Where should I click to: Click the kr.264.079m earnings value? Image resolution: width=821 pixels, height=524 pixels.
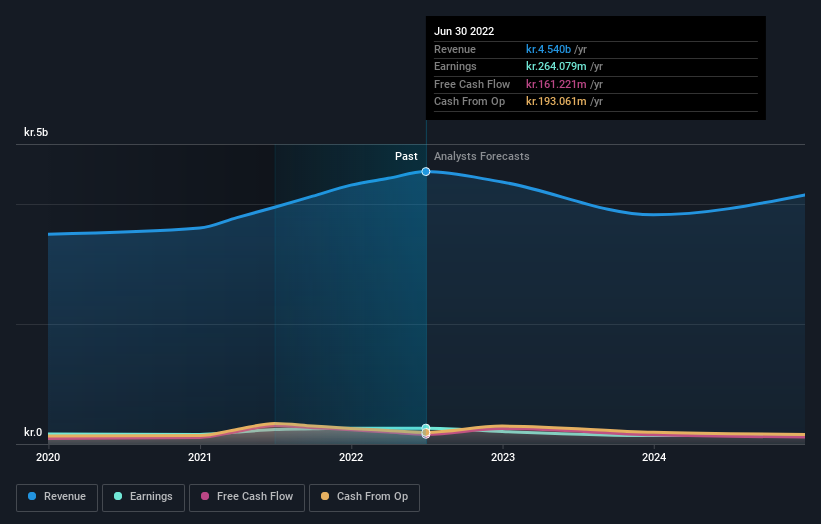556,66
